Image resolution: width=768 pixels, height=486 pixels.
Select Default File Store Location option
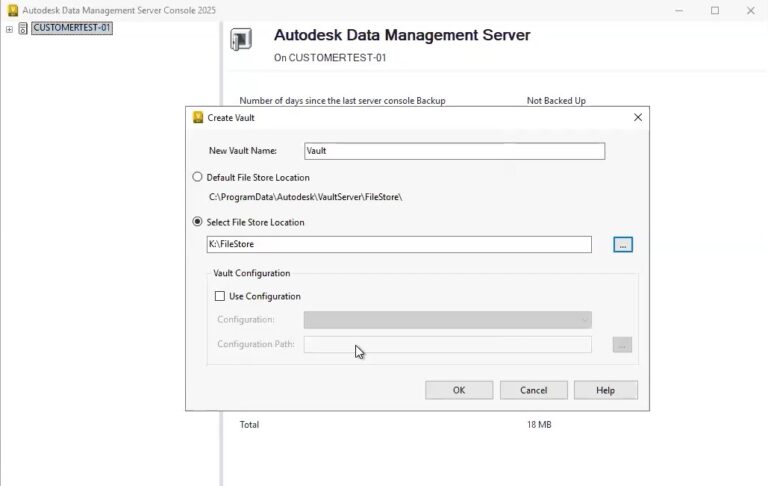(197, 177)
